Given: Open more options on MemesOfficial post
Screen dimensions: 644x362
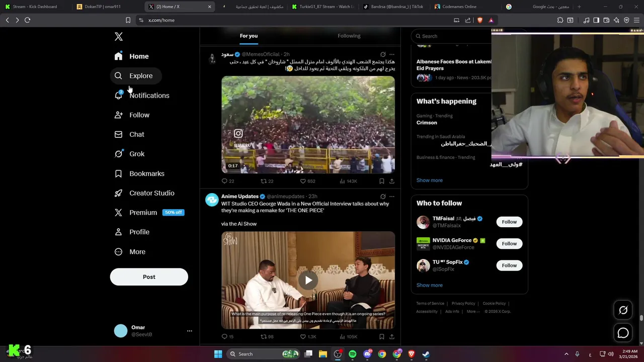Looking at the screenshot, I should tap(392, 54).
